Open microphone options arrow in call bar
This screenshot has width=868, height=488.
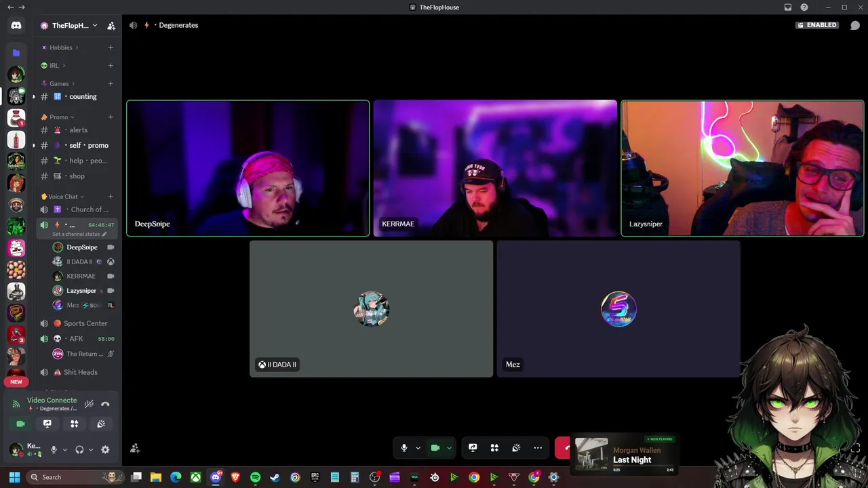click(418, 448)
